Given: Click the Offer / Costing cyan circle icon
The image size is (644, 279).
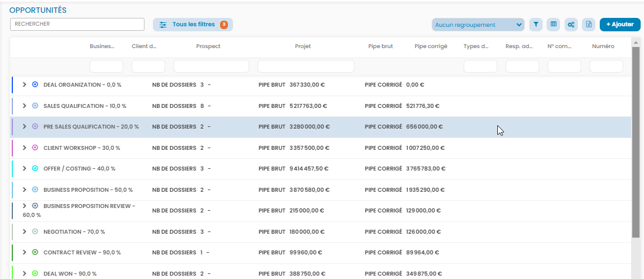Looking at the screenshot, I should (x=35, y=168).
